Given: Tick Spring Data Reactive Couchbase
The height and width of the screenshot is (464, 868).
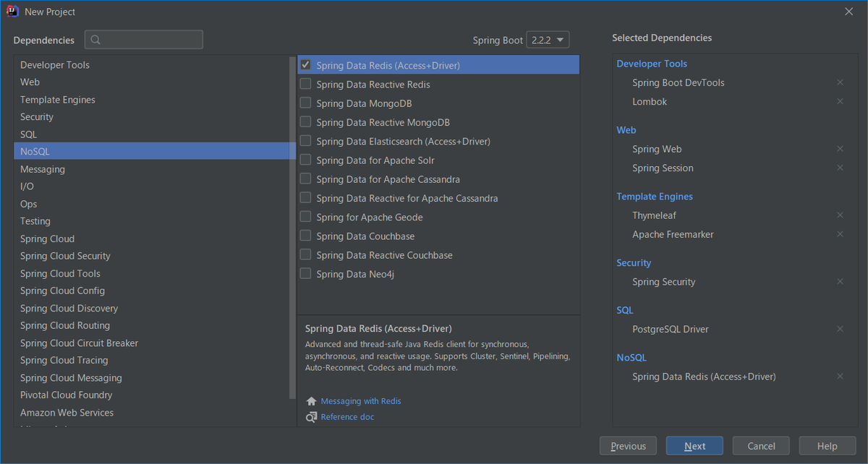Looking at the screenshot, I should click(x=305, y=254).
